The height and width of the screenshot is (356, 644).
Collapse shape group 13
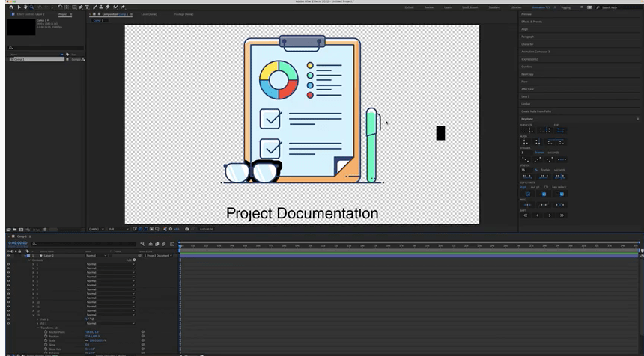pos(33,315)
